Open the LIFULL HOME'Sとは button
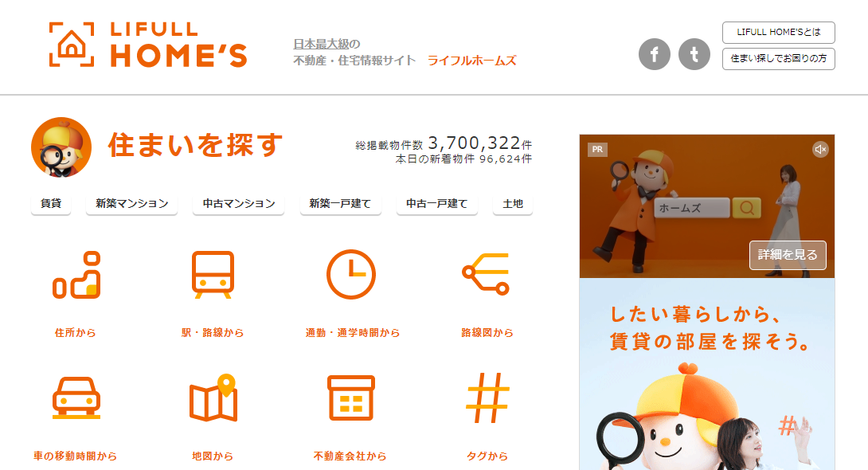Image resolution: width=868 pixels, height=470 pixels. pyautogui.click(x=778, y=32)
